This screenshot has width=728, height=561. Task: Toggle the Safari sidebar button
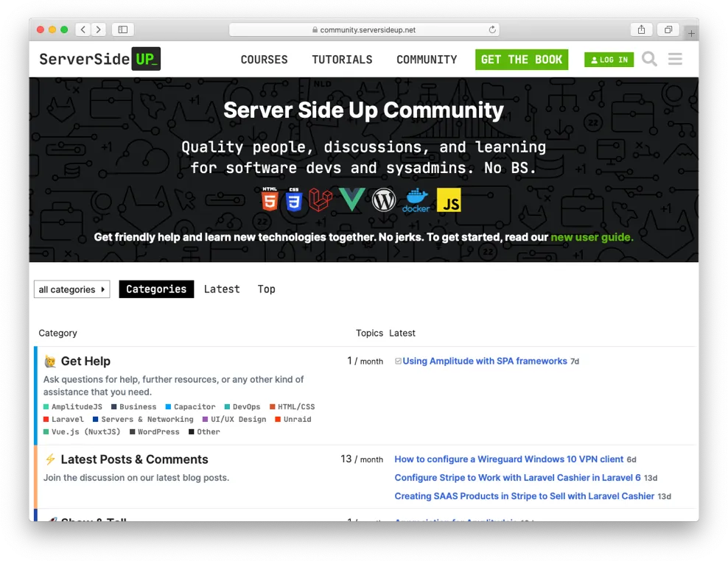pyautogui.click(x=122, y=29)
